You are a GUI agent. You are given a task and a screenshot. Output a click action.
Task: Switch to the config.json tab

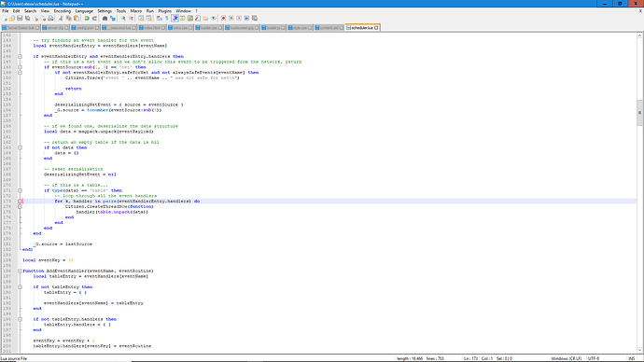85,28
